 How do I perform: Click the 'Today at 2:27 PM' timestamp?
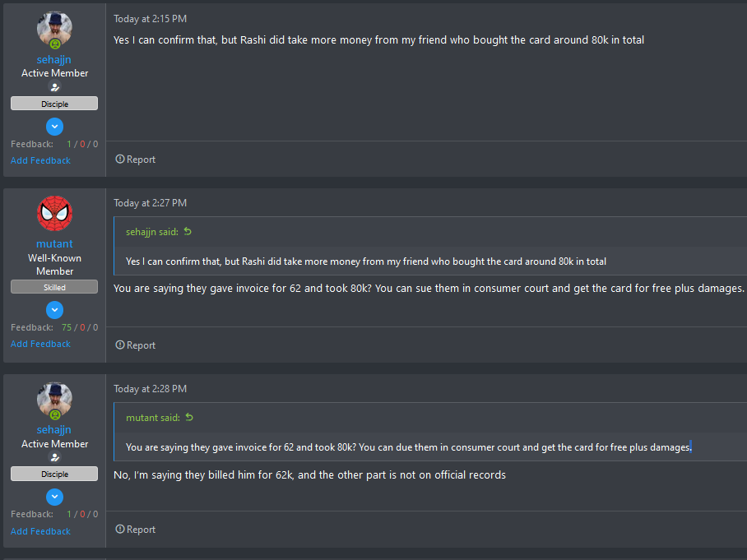[x=150, y=203]
